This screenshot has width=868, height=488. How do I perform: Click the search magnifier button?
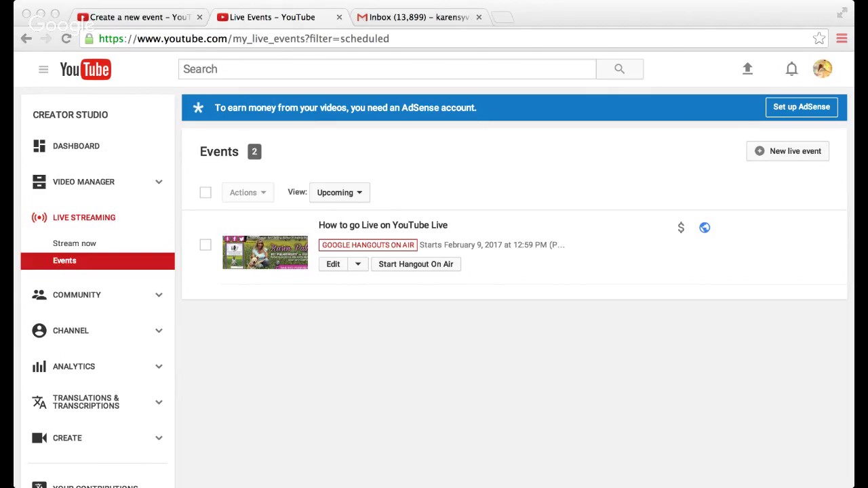[619, 69]
